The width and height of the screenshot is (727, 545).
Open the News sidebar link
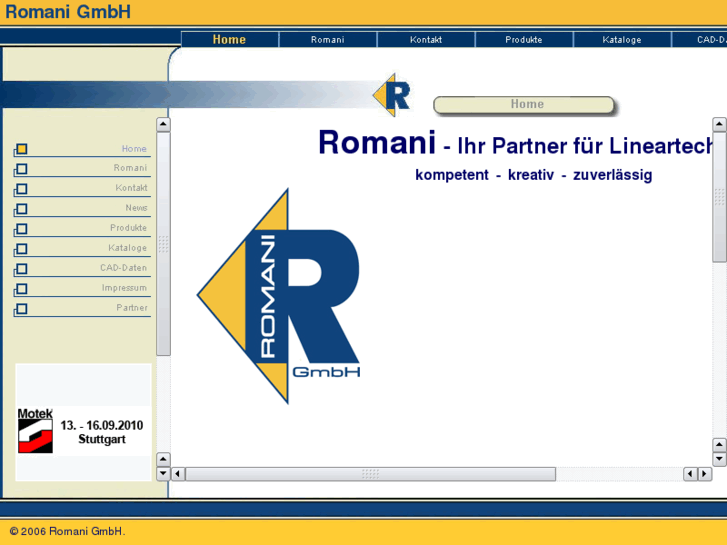136,208
